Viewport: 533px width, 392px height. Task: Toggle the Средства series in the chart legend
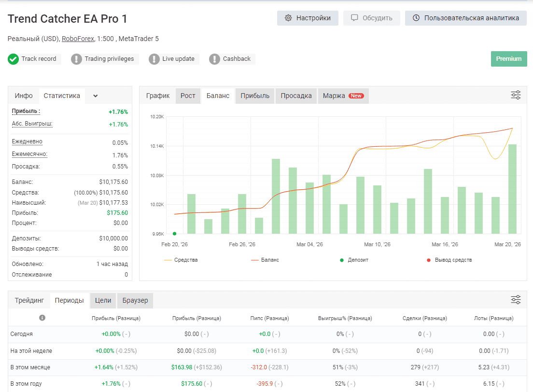(x=181, y=260)
